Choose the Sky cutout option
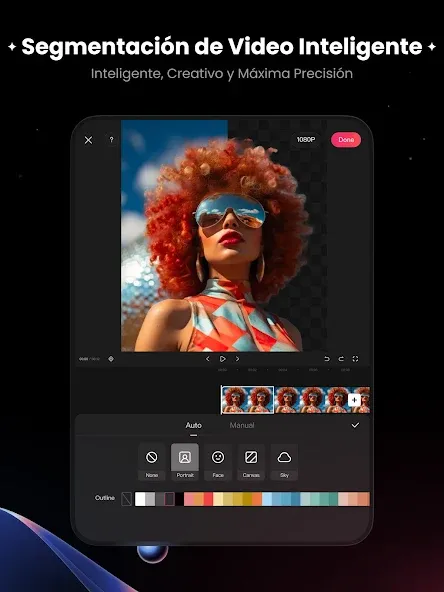Screen dimensions: 444x592 pos(284,462)
